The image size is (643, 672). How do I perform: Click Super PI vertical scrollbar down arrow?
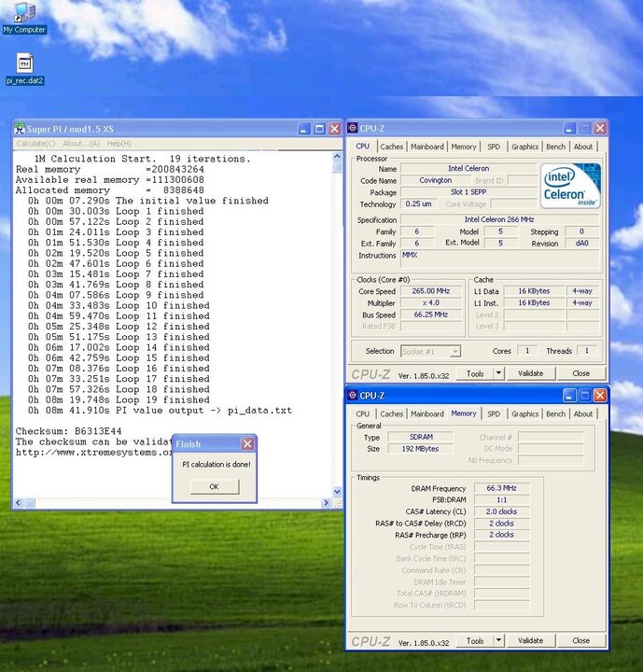pyautogui.click(x=337, y=492)
